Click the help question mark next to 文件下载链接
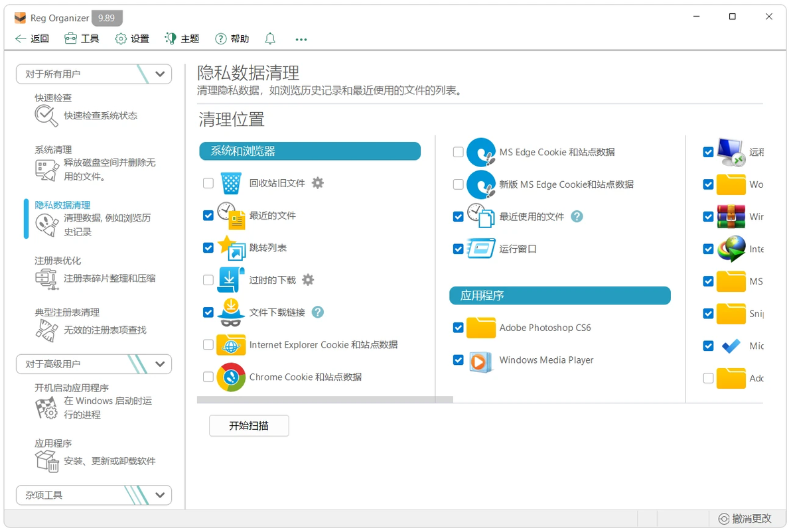Image resolution: width=791 pixels, height=532 pixels. tap(317, 312)
